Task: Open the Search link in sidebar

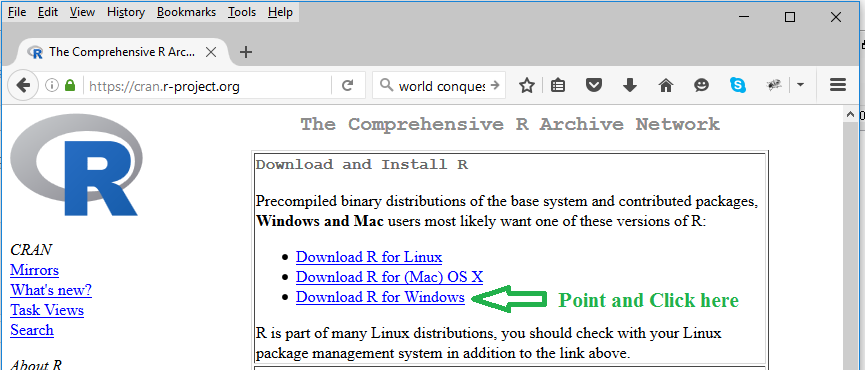Action: coord(32,330)
